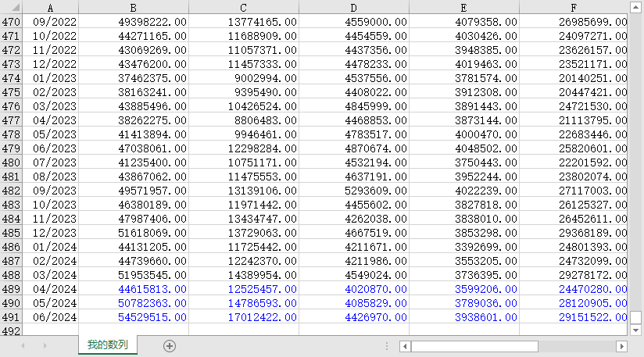Select cell with value 3392699.00
The height and width of the screenshot is (357, 644).
[463, 247]
